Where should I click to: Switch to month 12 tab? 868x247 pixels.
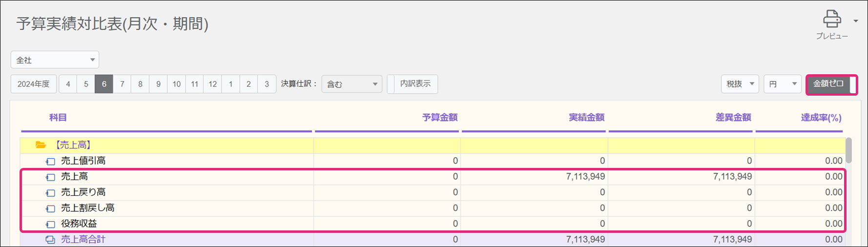pos(212,84)
